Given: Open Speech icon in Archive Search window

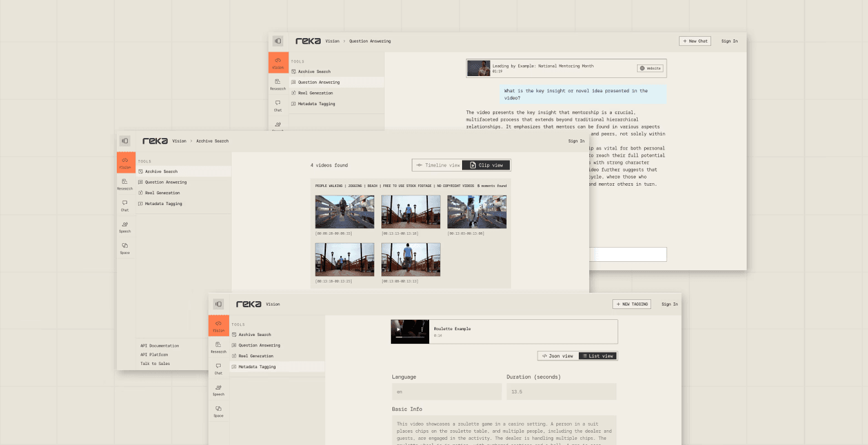Looking at the screenshot, I should point(125,227).
